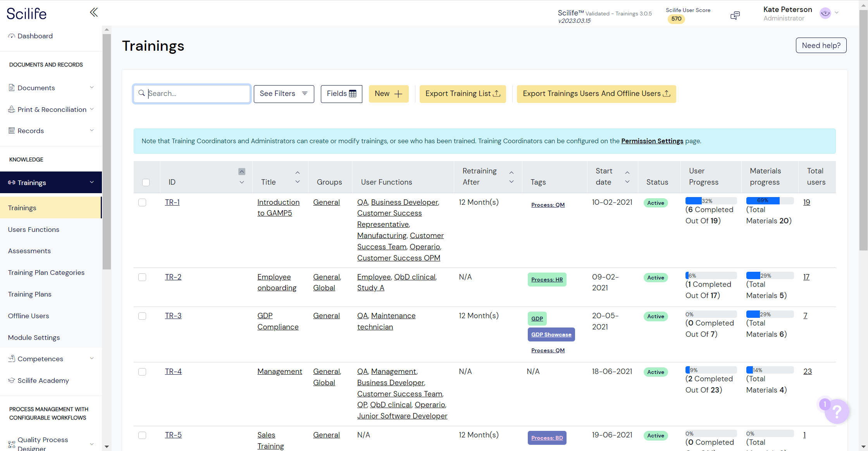
Task: Click Kate Peterson's avatar icon
Action: coord(825,13)
